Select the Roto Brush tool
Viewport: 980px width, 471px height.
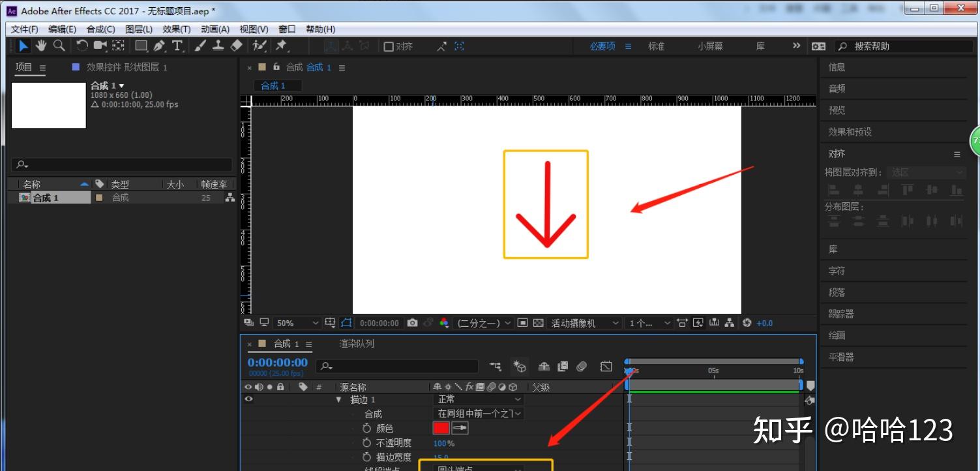(x=260, y=46)
